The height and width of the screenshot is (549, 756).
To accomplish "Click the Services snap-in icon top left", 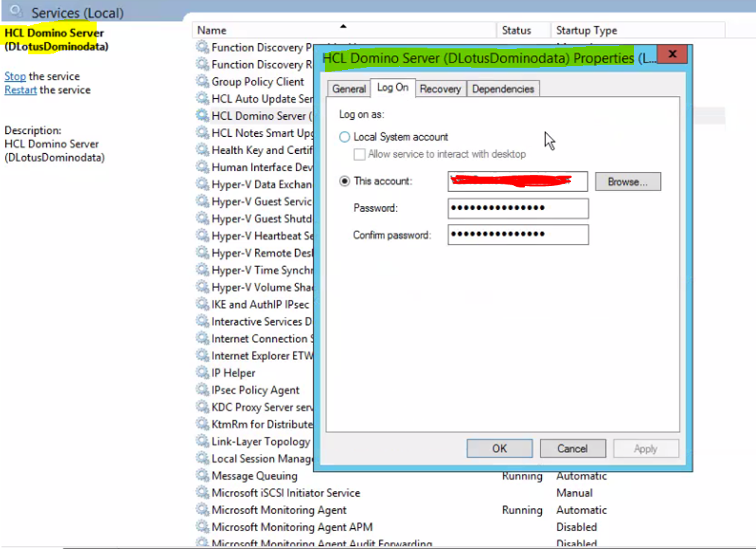I will pyautogui.click(x=16, y=11).
